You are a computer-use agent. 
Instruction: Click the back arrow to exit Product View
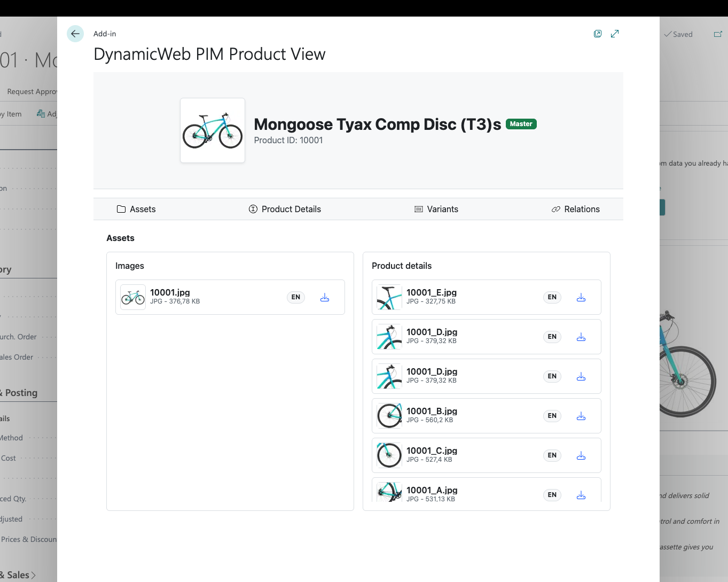[75, 34]
